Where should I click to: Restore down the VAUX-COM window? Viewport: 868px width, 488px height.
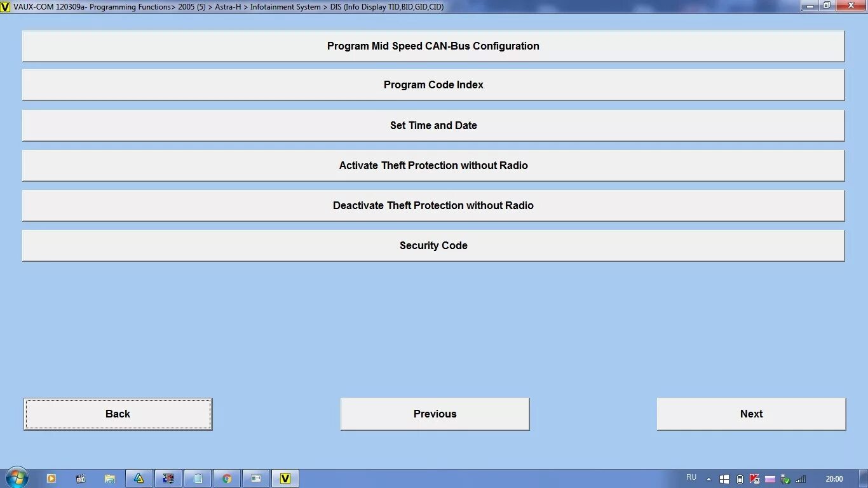pos(826,6)
